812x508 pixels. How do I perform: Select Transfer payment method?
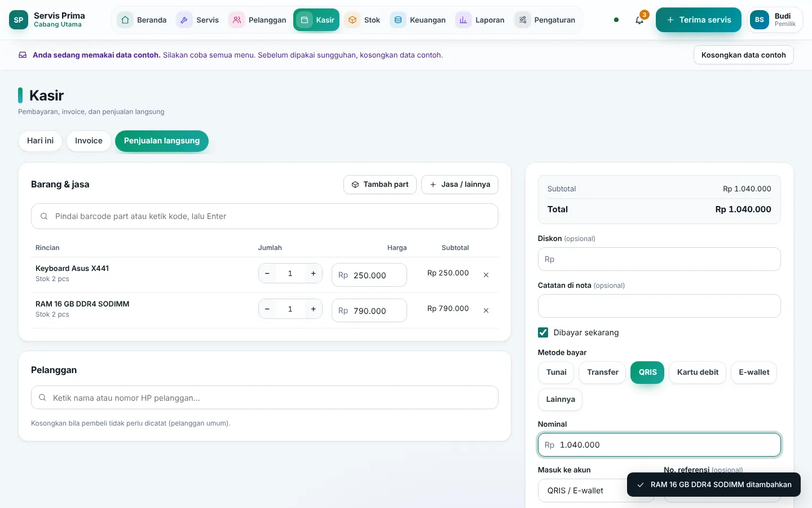(x=602, y=373)
